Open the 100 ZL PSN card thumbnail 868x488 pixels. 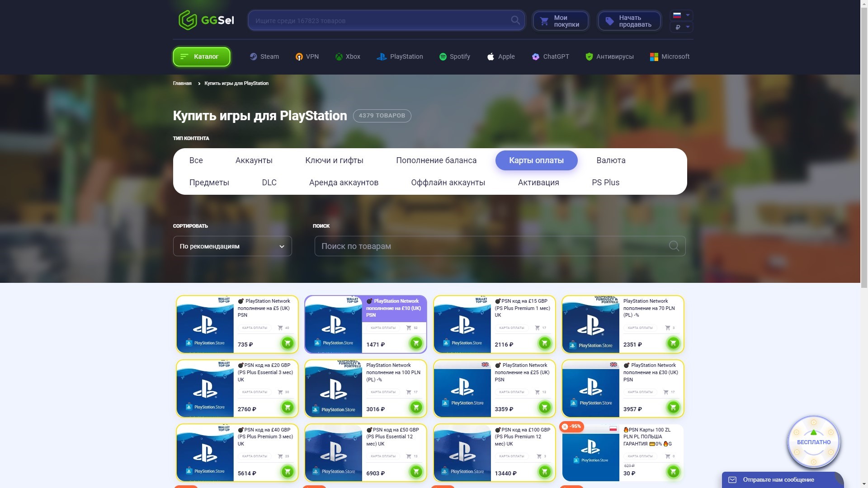[x=591, y=453]
